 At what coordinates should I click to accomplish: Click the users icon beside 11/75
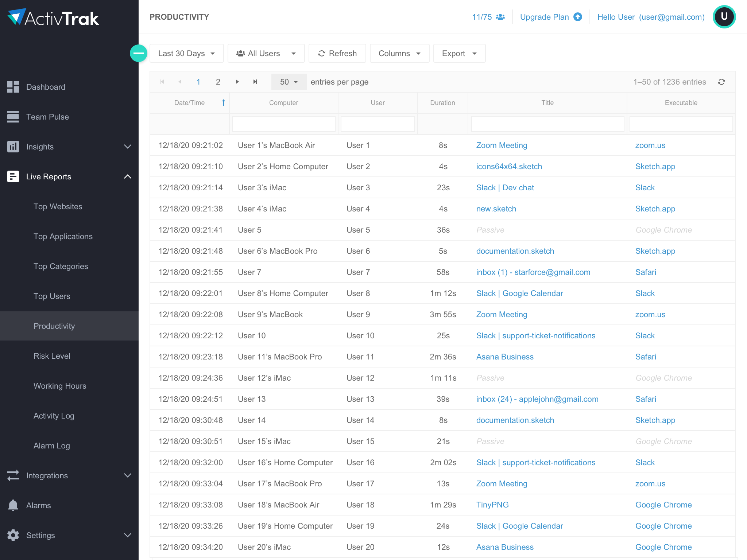point(500,17)
